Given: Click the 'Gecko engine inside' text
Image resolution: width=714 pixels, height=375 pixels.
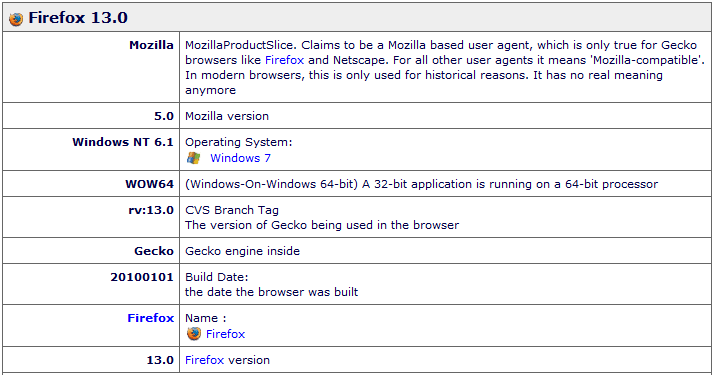Looking at the screenshot, I should [242, 251].
